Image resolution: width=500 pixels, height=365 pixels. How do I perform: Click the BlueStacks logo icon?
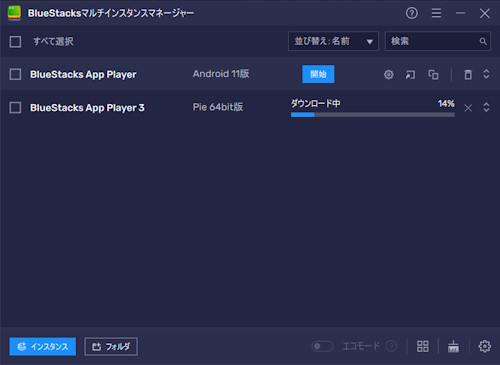pyautogui.click(x=14, y=13)
